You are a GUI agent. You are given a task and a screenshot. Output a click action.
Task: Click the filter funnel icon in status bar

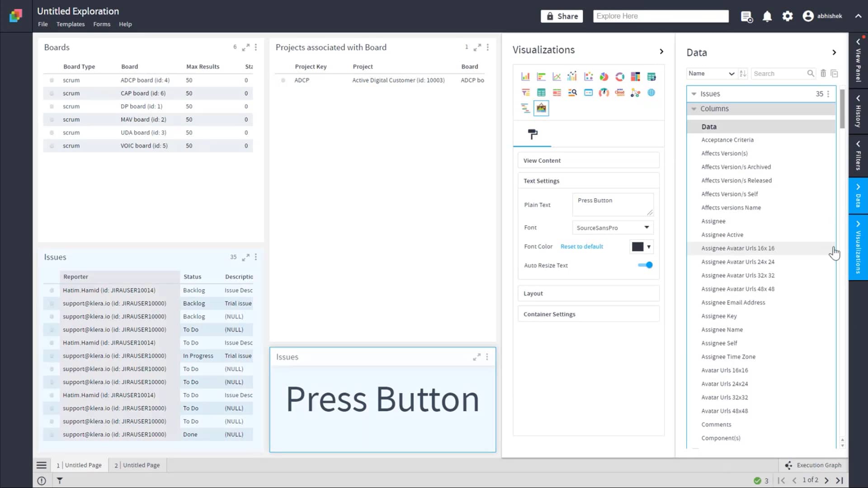[x=60, y=481]
